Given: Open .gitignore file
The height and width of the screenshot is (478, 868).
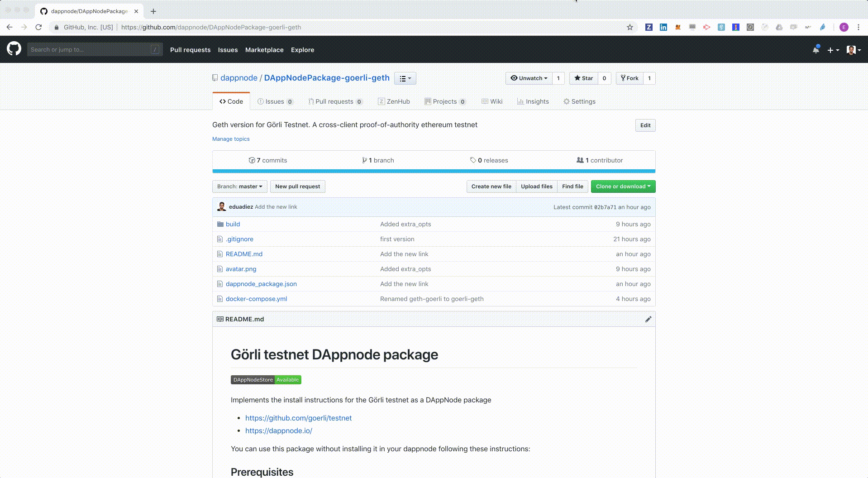Looking at the screenshot, I should pyautogui.click(x=239, y=239).
